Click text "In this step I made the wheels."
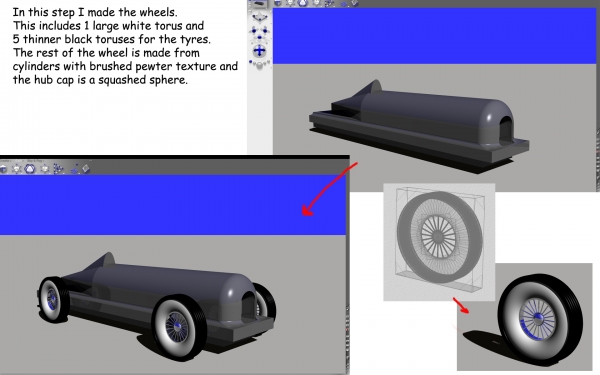 (x=95, y=12)
